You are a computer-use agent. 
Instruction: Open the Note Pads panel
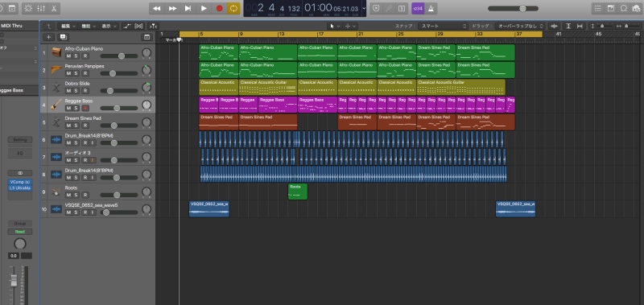[x=611, y=8]
